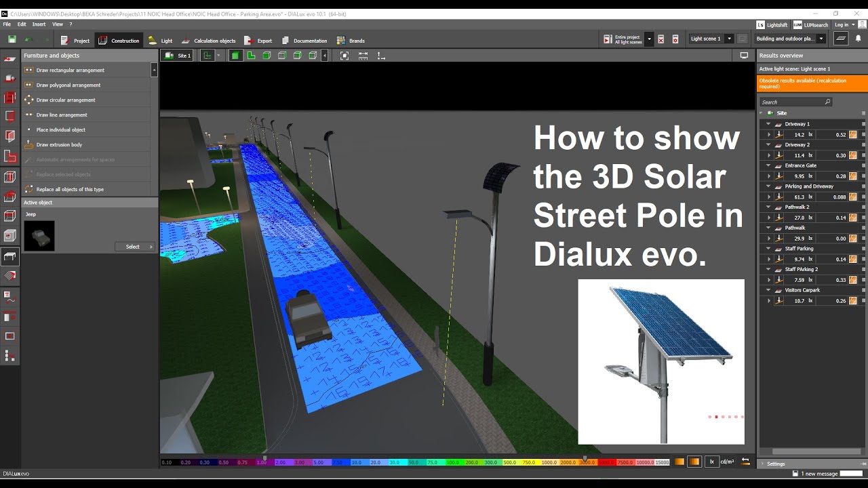Click the set coordinate origin icon
The image size is (868, 488).
[381, 56]
